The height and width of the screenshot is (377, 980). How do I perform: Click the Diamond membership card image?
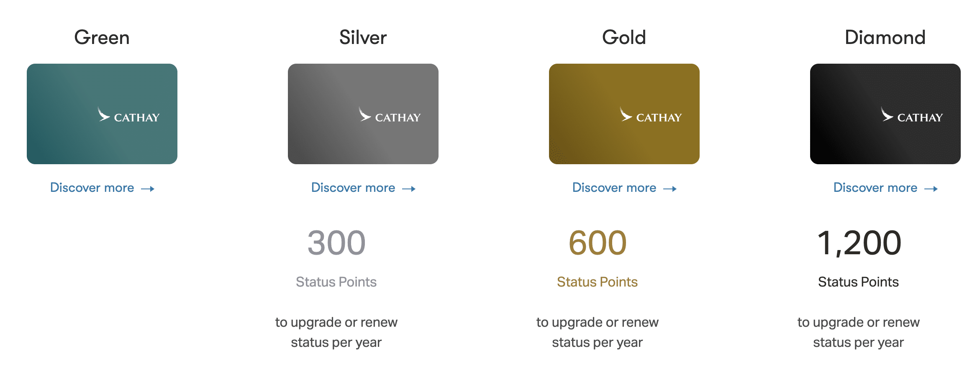coord(885,114)
